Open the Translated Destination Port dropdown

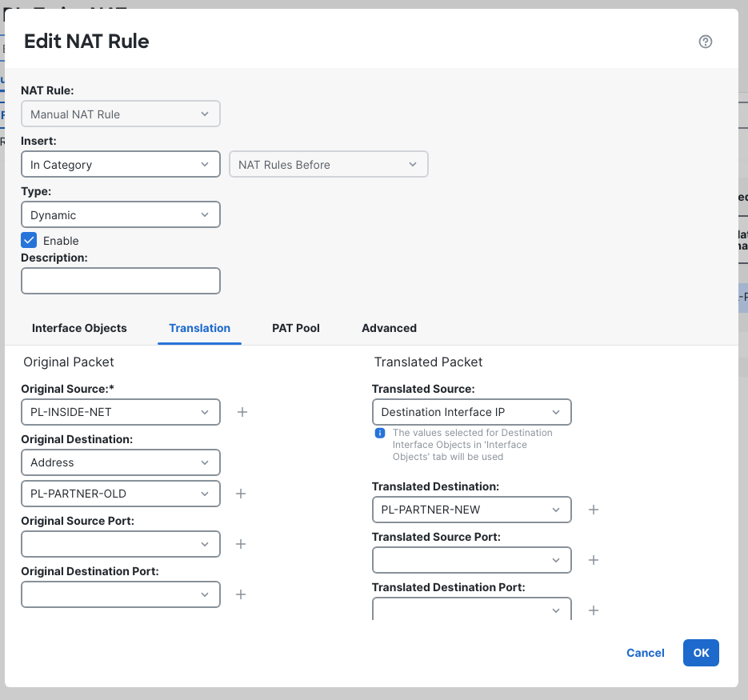472,610
